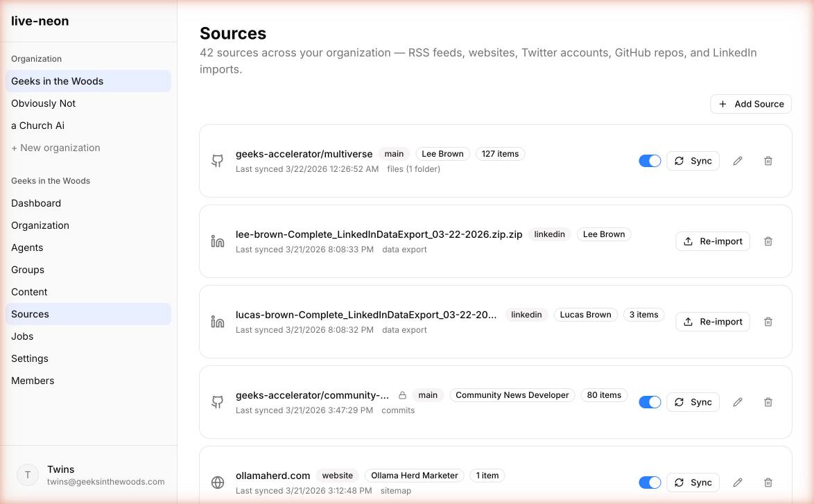Viewport: 814px width, 504px height.
Task: Open the Dashboard page in sidebar
Action: coord(36,203)
